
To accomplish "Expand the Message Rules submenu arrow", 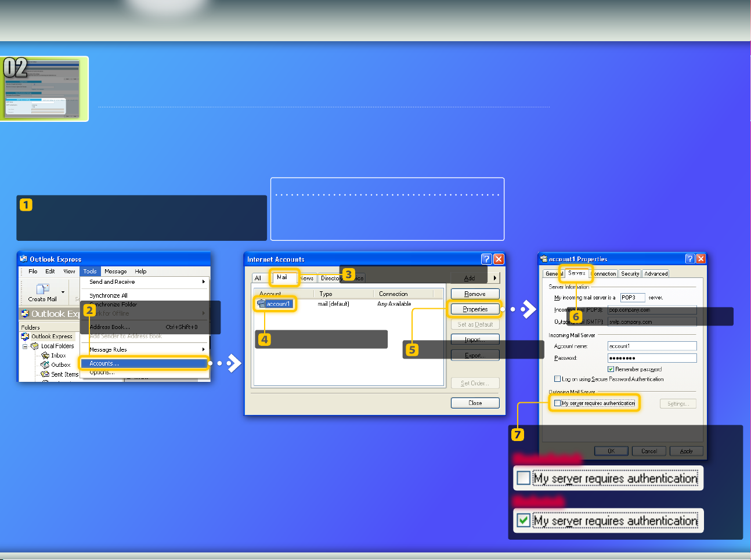I will [x=203, y=349].
